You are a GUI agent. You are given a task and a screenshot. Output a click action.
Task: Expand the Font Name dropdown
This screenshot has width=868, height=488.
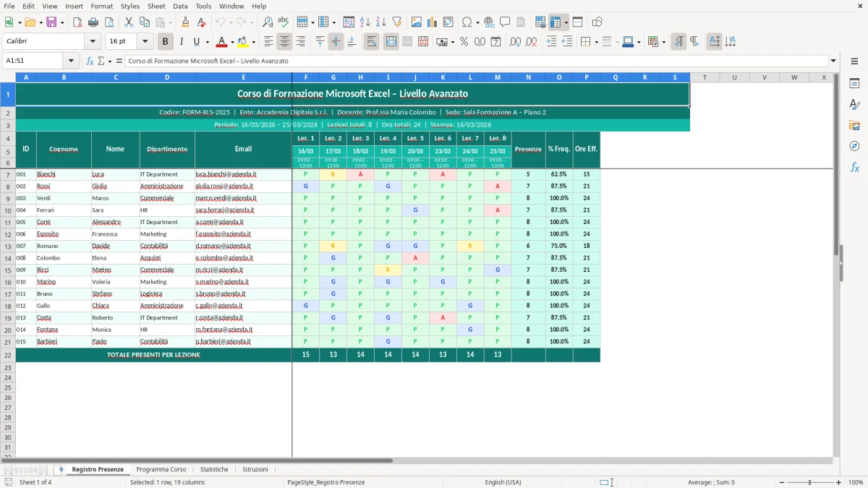(94, 42)
